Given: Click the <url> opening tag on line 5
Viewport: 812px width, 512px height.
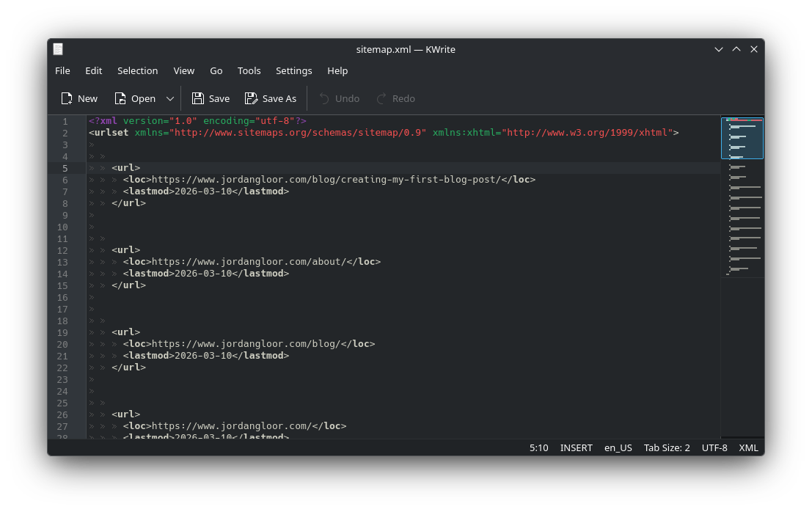Looking at the screenshot, I should (126, 168).
